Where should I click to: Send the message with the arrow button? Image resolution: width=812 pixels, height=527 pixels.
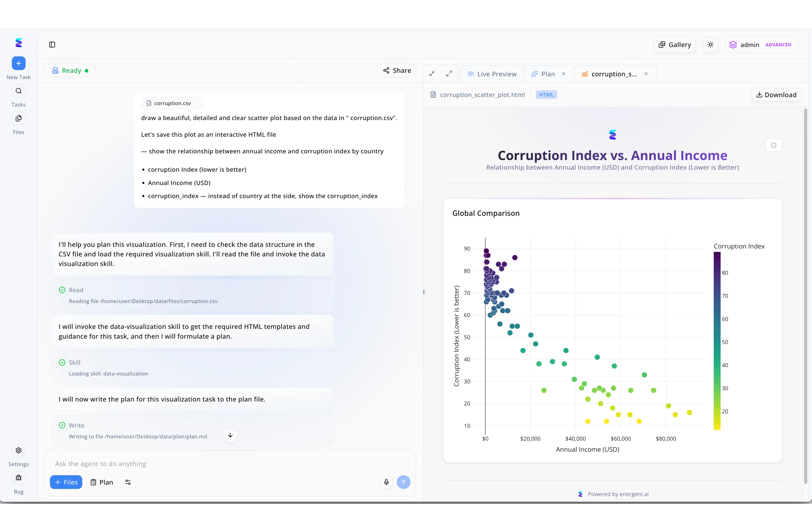point(404,482)
